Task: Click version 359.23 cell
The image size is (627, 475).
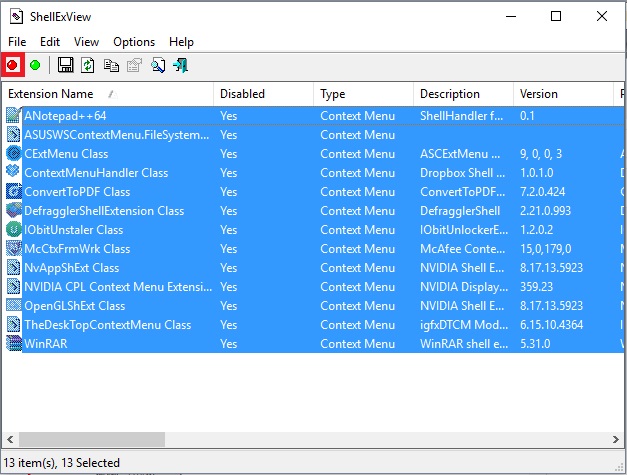Action: pyautogui.click(x=537, y=287)
